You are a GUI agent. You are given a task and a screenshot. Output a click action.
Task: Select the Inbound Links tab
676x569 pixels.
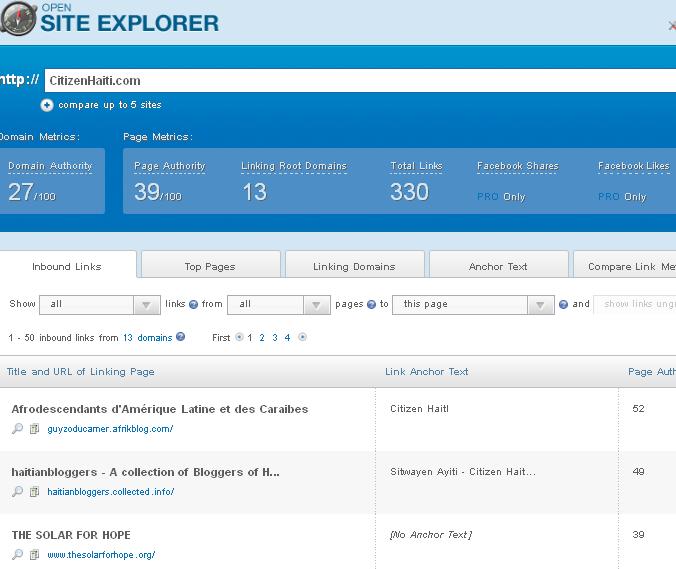click(x=67, y=266)
